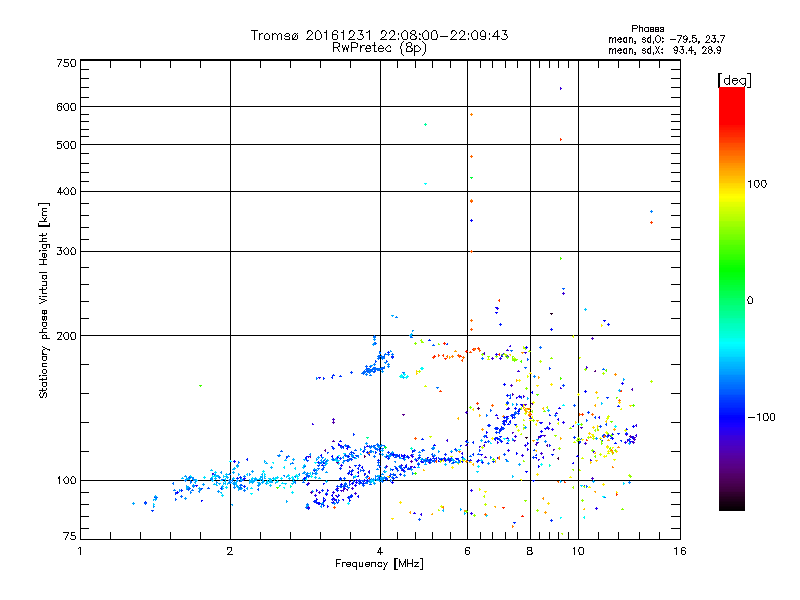Click the black bottom of the phase colorbar

(732, 505)
